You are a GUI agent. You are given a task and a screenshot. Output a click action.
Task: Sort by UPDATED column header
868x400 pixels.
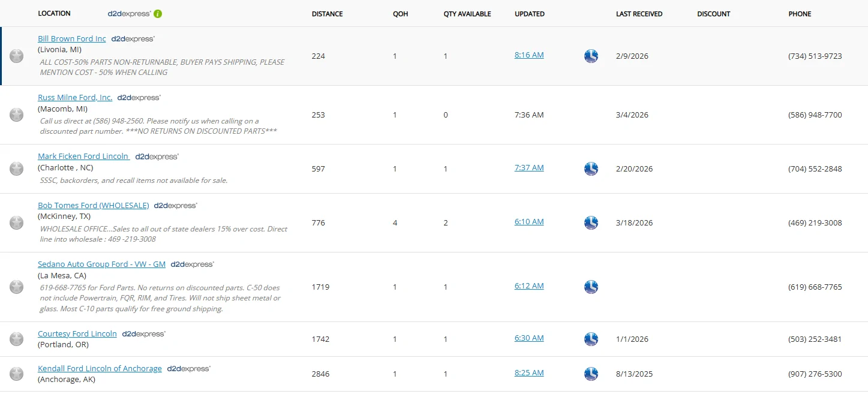pos(530,14)
